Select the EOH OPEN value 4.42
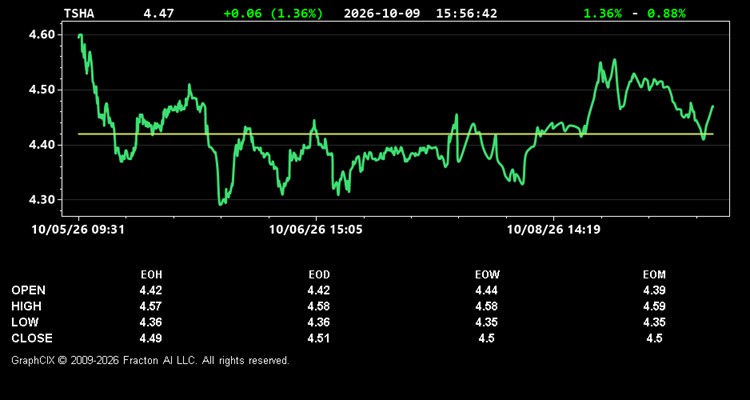Screen dimensions: 750x400 [x=151, y=290]
